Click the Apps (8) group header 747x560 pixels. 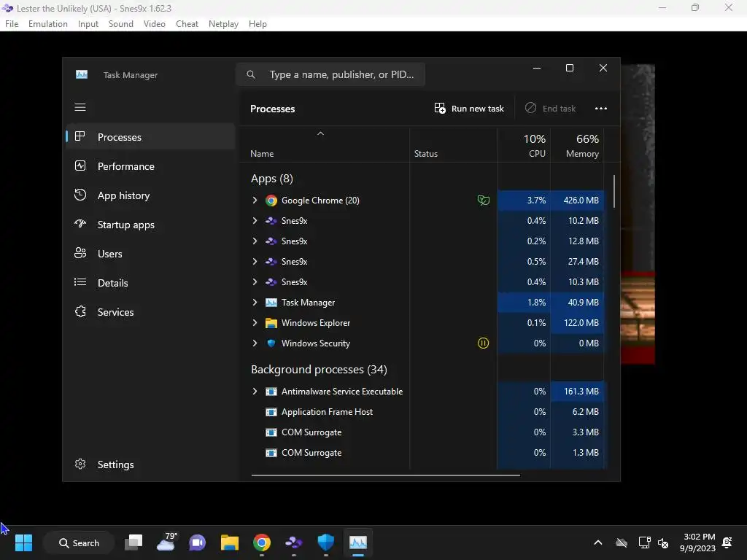pyautogui.click(x=272, y=179)
